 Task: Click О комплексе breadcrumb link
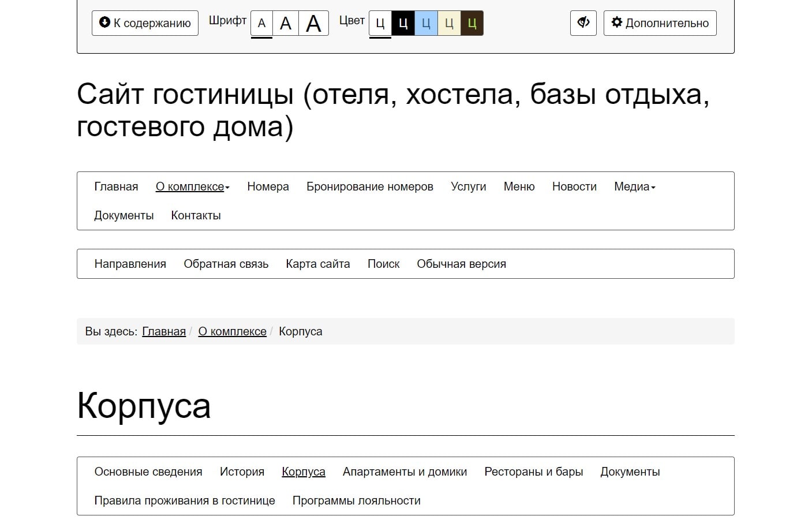tap(232, 331)
